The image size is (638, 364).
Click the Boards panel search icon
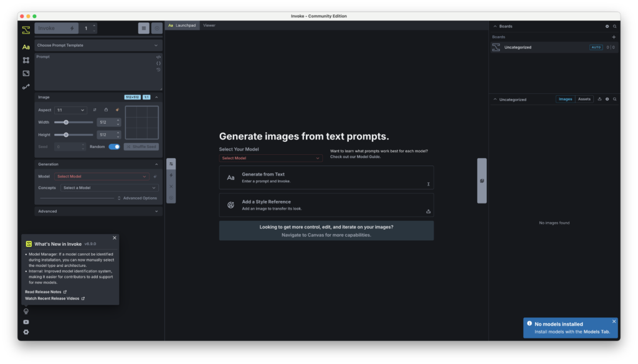(x=615, y=27)
